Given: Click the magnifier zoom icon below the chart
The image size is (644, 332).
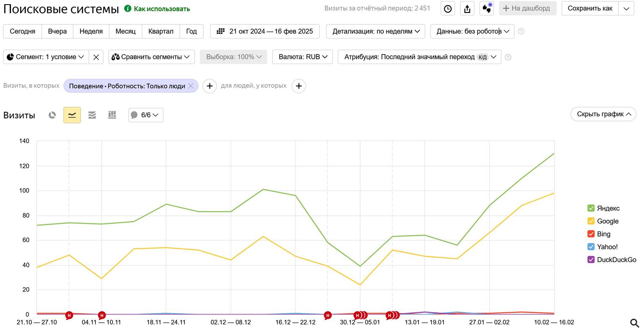Looking at the screenshot, I should click(x=635, y=323).
